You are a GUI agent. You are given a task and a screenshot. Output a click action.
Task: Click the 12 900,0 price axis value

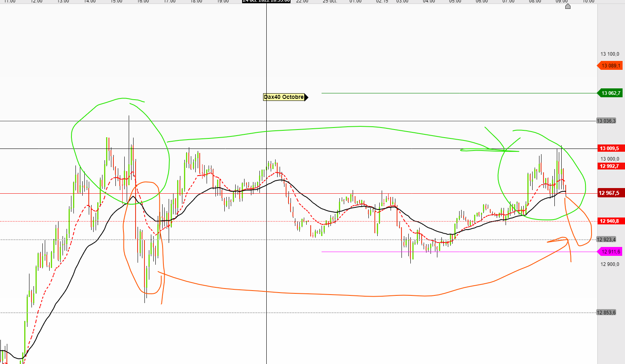click(x=610, y=264)
